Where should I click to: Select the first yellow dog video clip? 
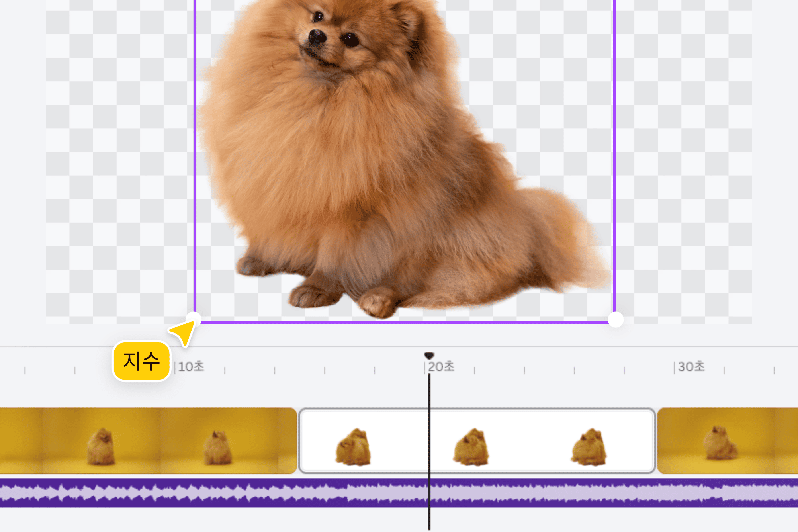[x=148, y=440]
